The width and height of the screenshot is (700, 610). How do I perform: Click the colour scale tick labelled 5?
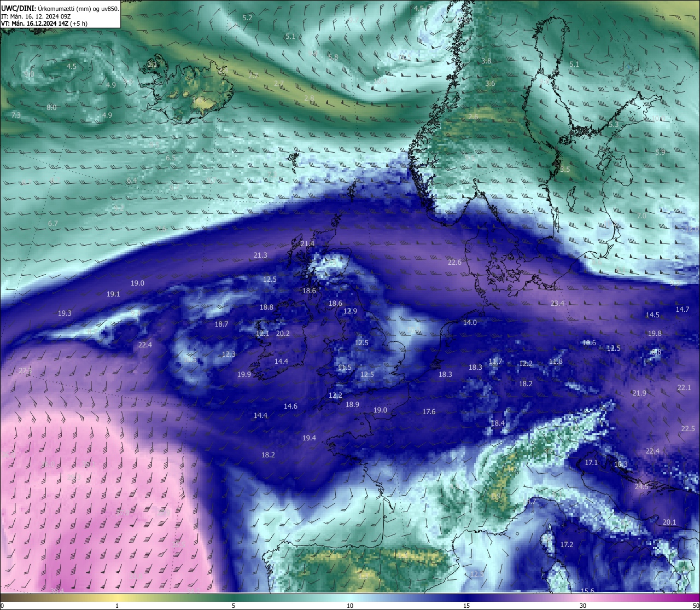pos(234,606)
